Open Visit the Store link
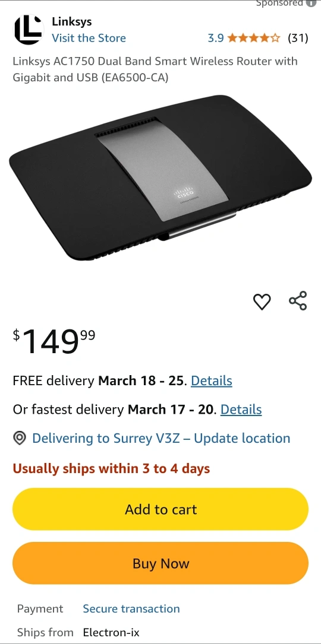 coord(89,38)
